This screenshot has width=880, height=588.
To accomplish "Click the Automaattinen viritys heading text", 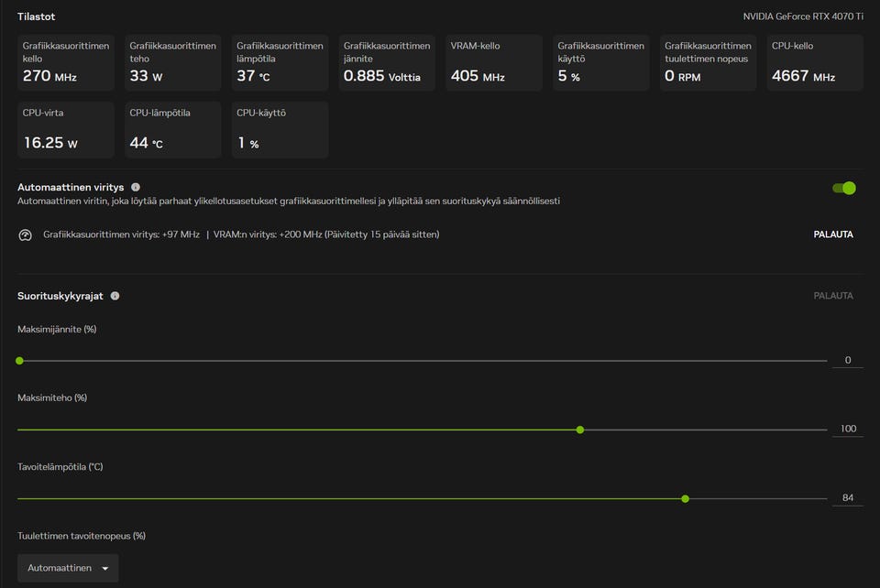I will click(x=71, y=187).
